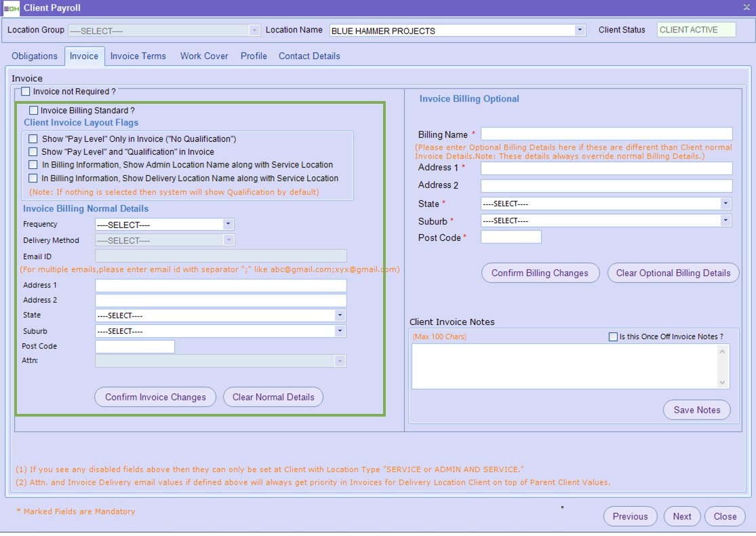Screen dimensions: 756x536
Task: Click the Next button
Action: [682, 516]
